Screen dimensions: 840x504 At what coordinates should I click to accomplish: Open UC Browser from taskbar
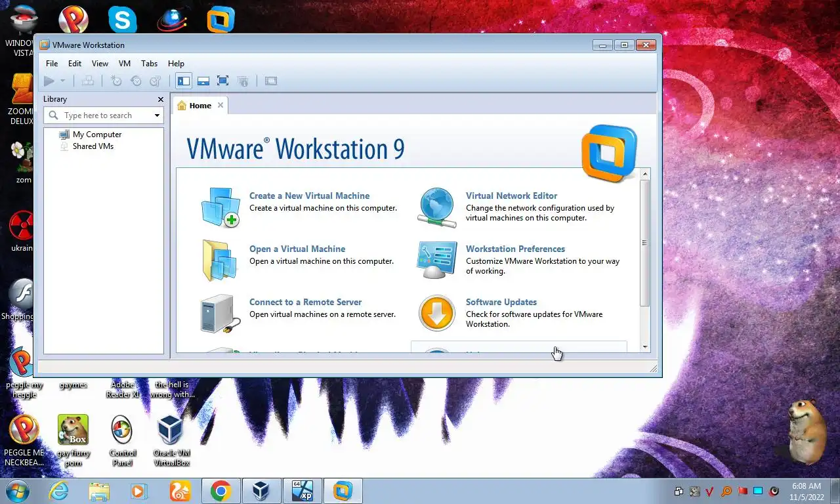[x=180, y=491]
